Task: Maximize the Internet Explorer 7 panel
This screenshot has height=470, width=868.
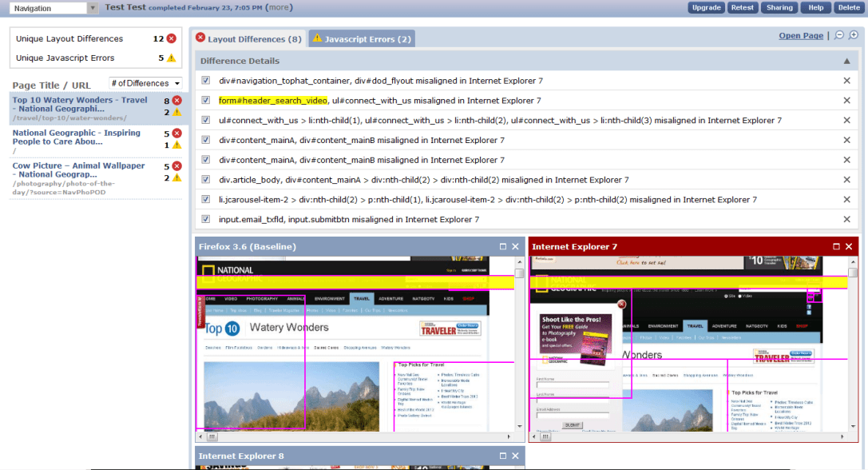Action: (836, 247)
